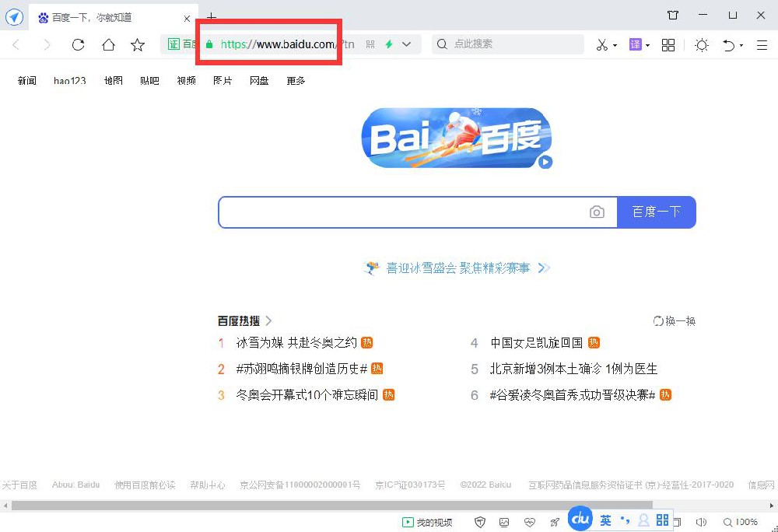Expand the screenshot tool dropdown arrow
The height and width of the screenshot is (532, 778).
[614, 44]
